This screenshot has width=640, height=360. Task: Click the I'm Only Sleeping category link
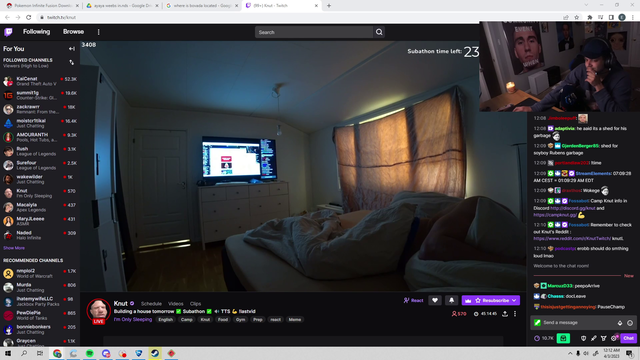click(133, 320)
